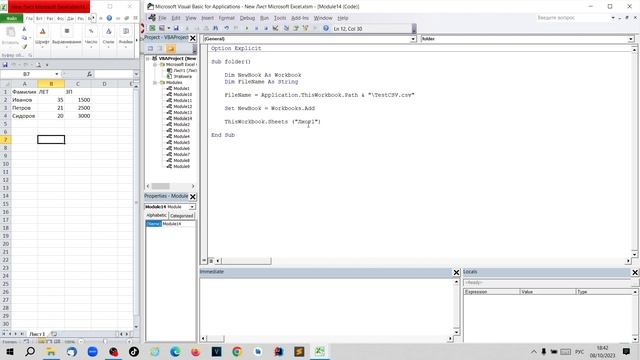640x360 pixels.
Task: Open dropdown arrow next to Insert UserForm icon
Action: [x=169, y=28]
